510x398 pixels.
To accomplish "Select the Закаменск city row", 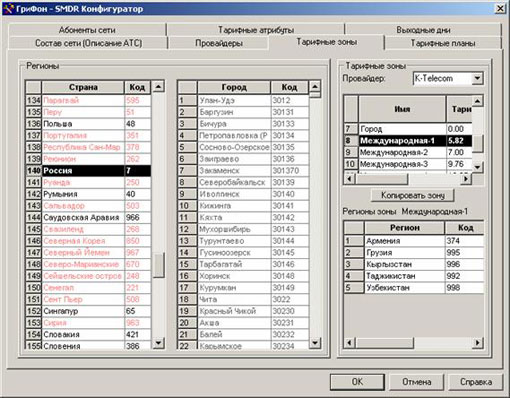I will tap(243, 171).
